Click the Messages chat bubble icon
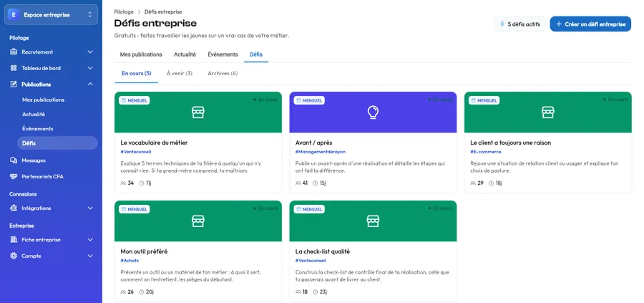This screenshot has width=644, height=303. coord(14,160)
